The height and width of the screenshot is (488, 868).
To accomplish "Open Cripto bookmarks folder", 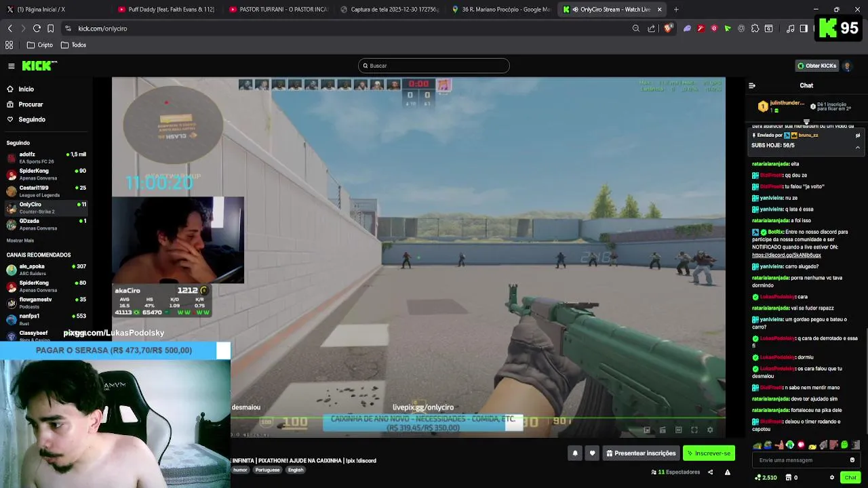I will pyautogui.click(x=40, y=45).
